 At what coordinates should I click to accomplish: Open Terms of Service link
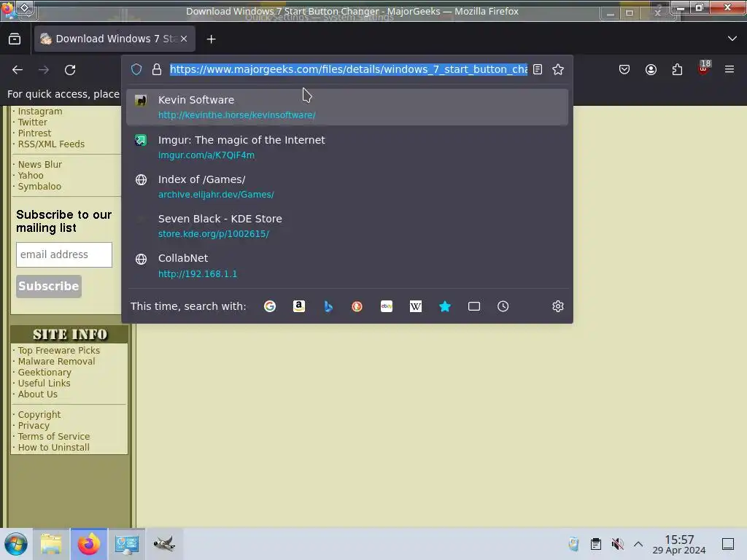pyautogui.click(x=54, y=437)
